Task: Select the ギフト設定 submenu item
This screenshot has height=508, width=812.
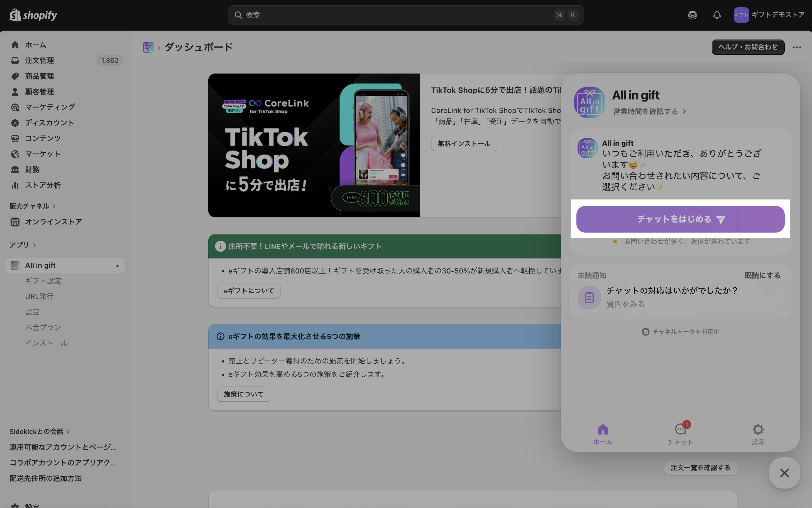Action: 43,280
